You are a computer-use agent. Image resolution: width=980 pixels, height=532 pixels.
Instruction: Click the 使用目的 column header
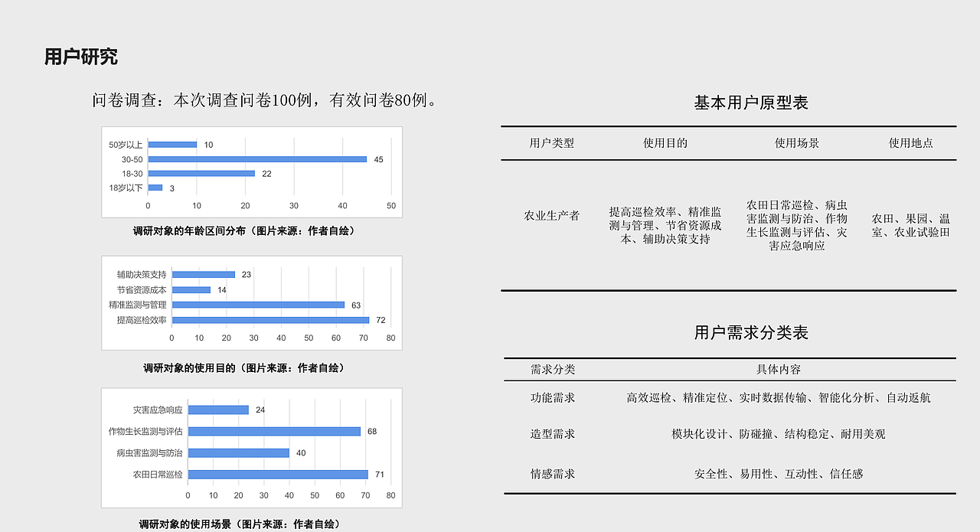pyautogui.click(x=665, y=142)
